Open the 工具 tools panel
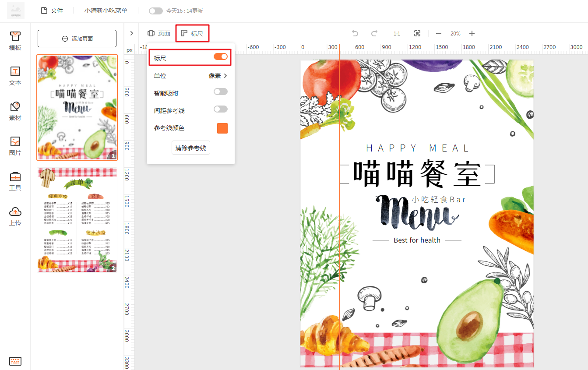Viewport: 588px width, 370px height. [15, 181]
